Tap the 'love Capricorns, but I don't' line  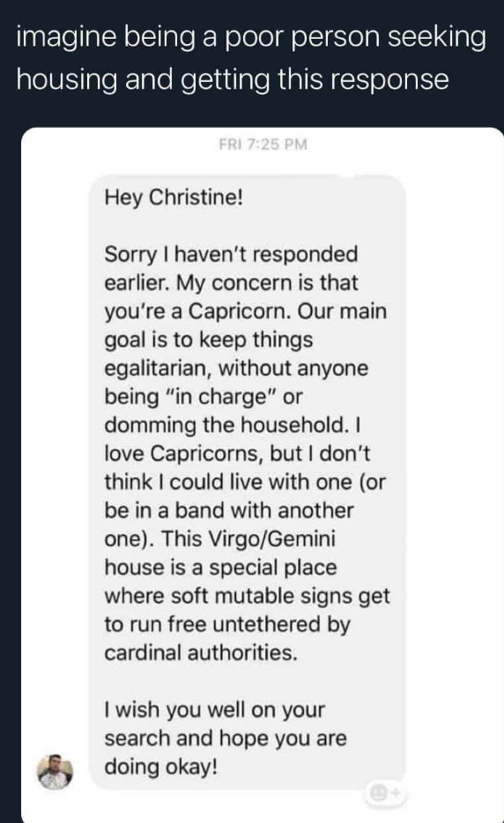(x=237, y=454)
